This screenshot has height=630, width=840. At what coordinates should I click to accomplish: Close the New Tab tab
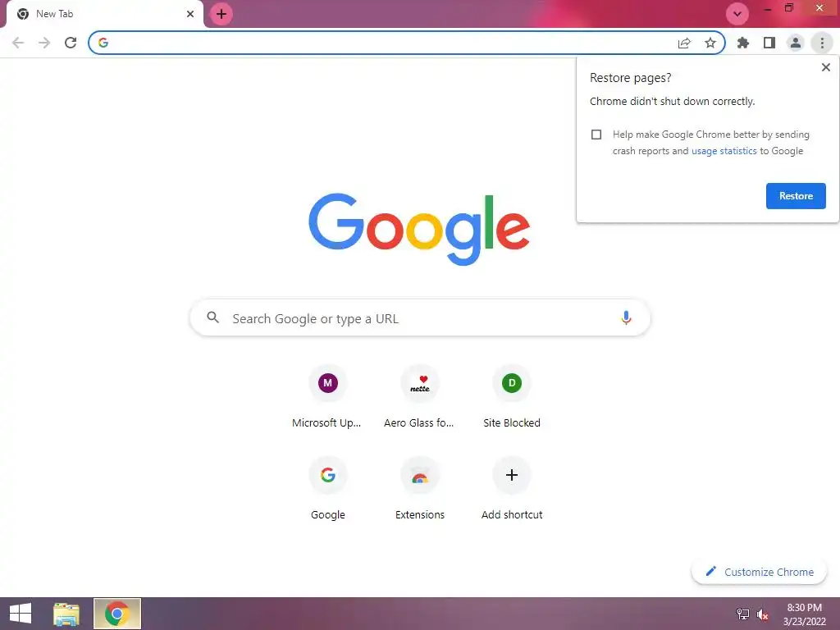click(x=190, y=14)
